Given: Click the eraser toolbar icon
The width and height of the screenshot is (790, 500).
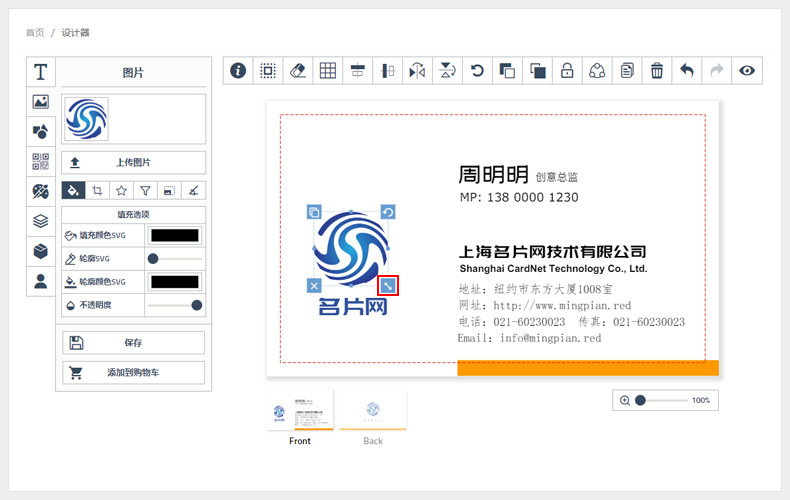Looking at the screenshot, I should (x=298, y=71).
